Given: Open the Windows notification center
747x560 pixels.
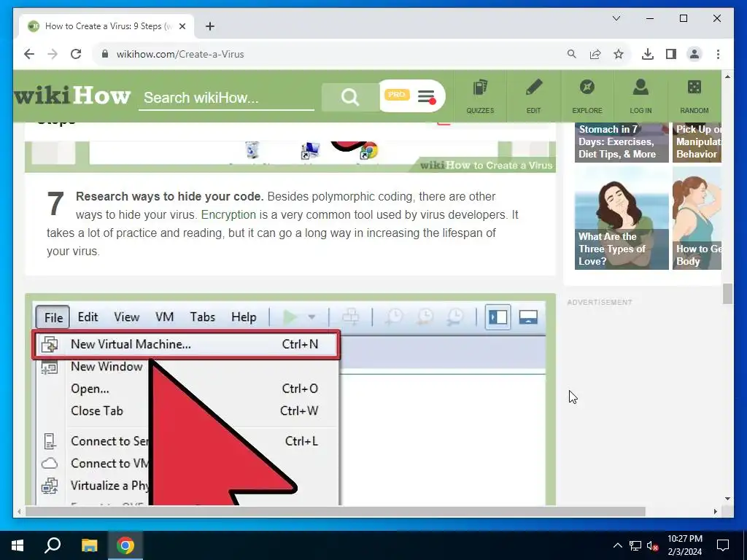Looking at the screenshot, I should (x=723, y=545).
